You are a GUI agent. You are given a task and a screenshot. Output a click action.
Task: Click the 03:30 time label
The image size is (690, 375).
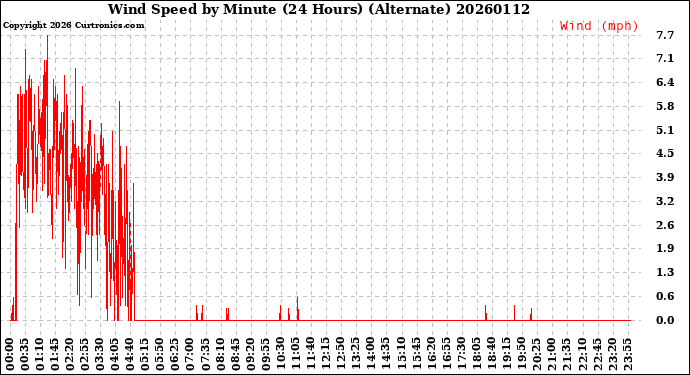tap(100, 354)
